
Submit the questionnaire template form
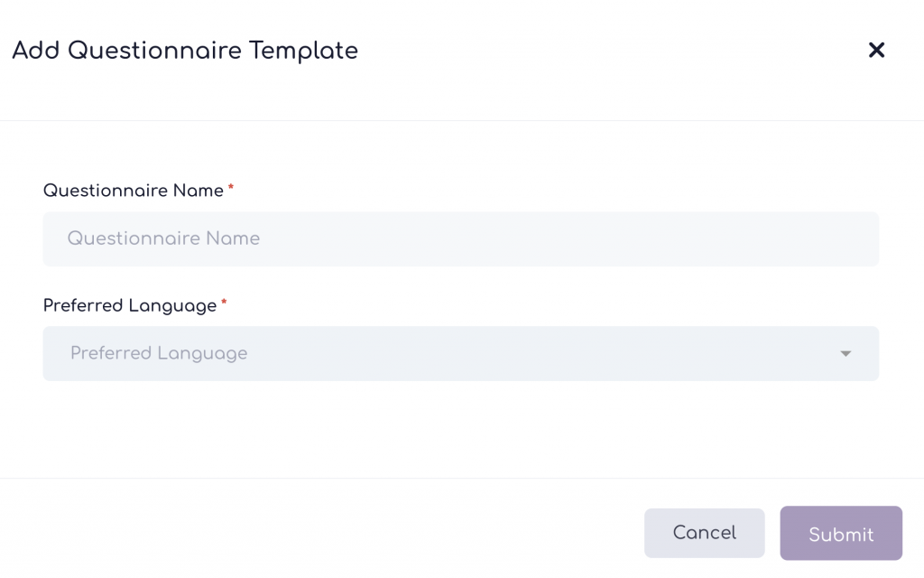[840, 534]
